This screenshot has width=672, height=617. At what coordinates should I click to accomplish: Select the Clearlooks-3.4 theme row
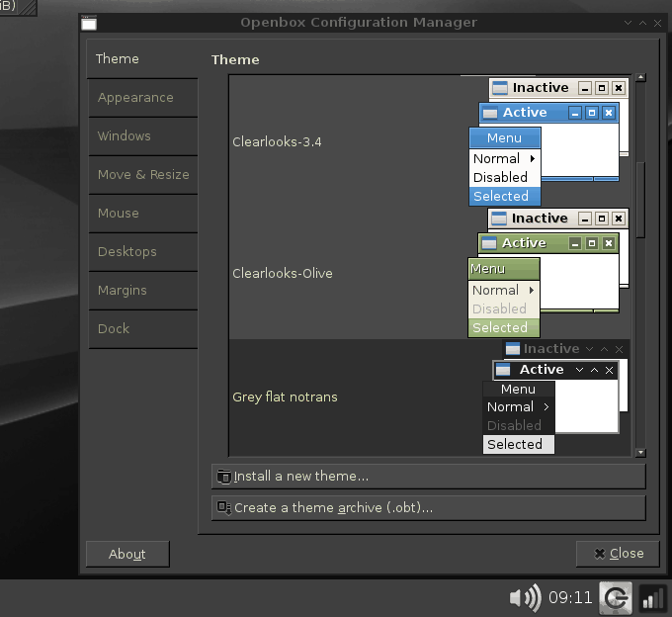[x=430, y=141]
